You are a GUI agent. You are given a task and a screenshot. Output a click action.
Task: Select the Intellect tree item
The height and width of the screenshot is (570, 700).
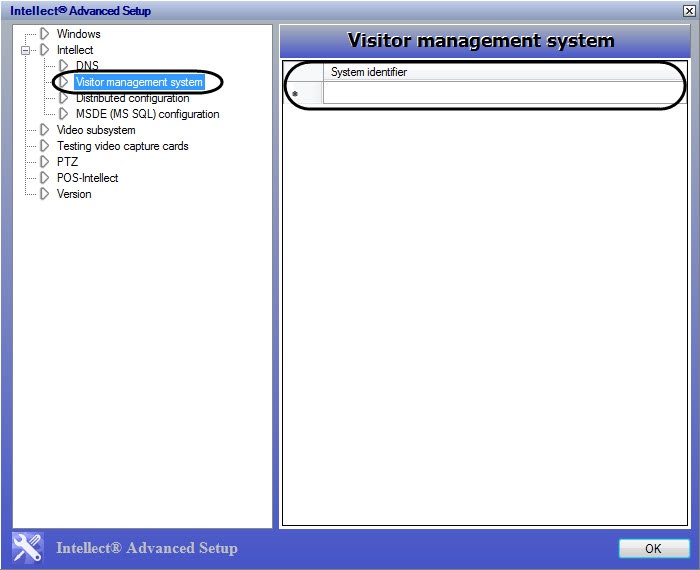pyautogui.click(x=75, y=50)
